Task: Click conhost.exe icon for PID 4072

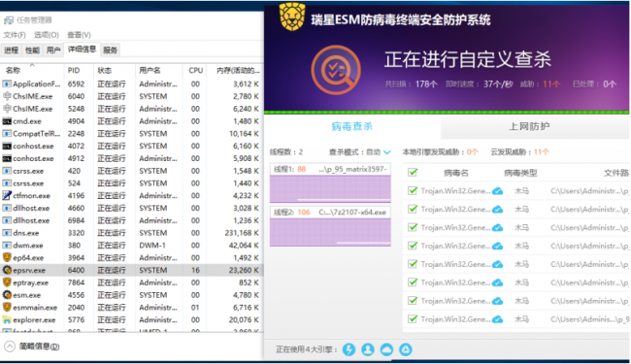Action: 7,146
